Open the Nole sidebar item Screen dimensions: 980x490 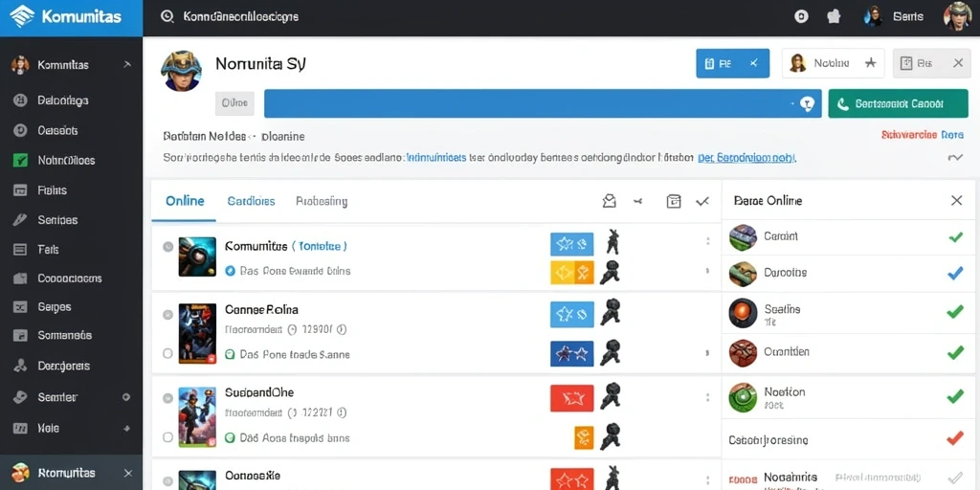pos(48,428)
